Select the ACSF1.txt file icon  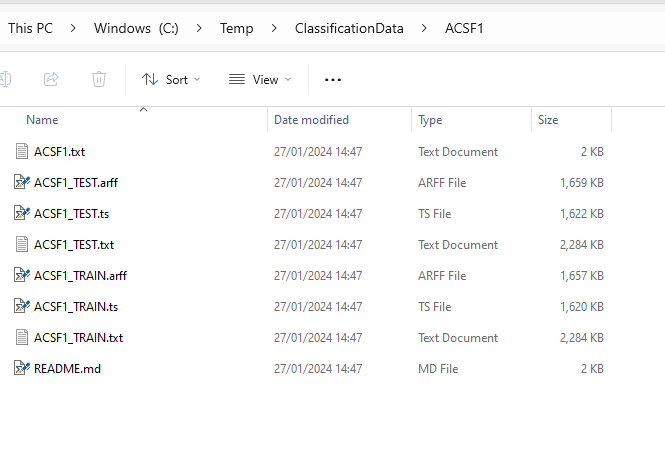coord(22,152)
